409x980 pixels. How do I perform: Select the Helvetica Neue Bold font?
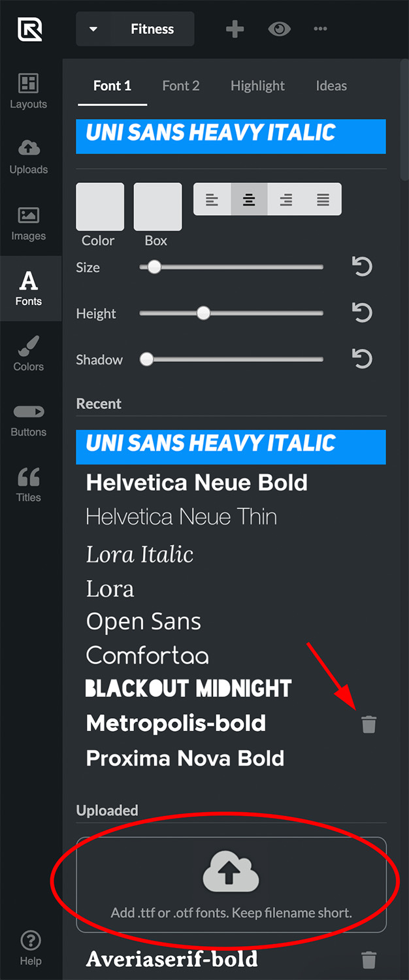(x=197, y=483)
